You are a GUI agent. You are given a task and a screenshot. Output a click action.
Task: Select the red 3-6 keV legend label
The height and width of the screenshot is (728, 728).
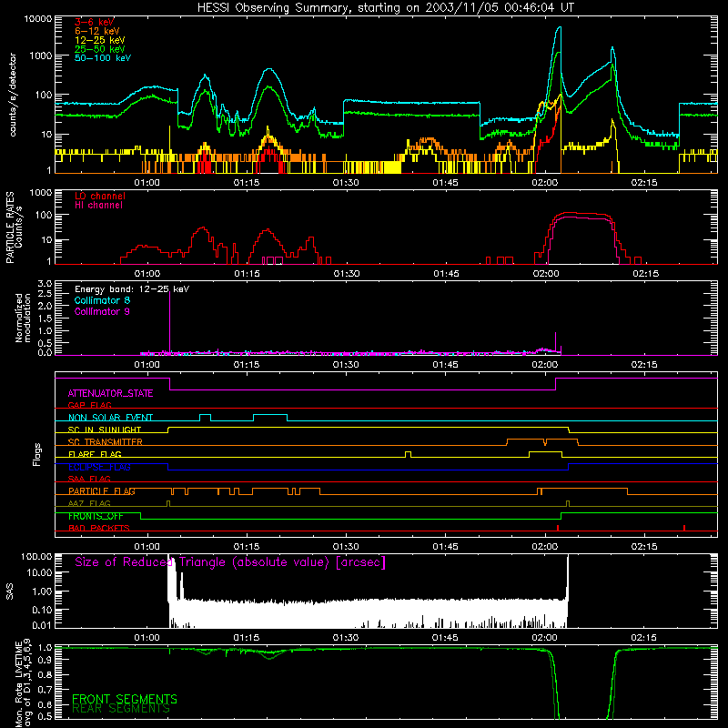pos(95,22)
